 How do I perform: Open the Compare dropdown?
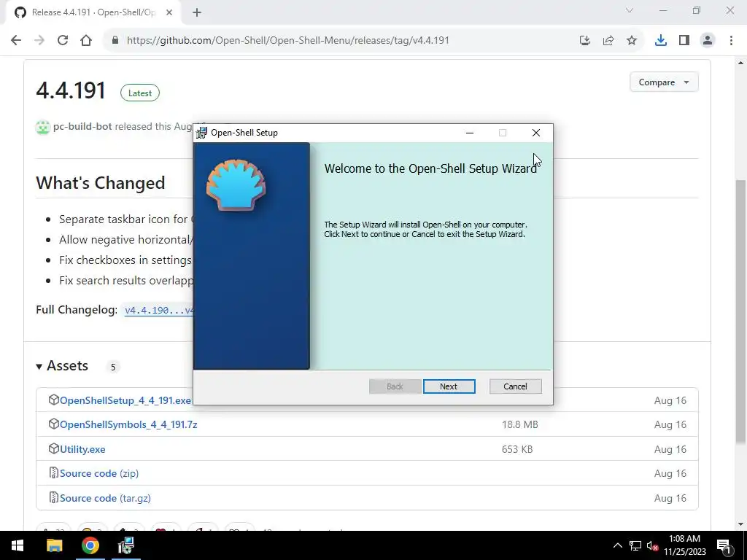click(x=664, y=82)
